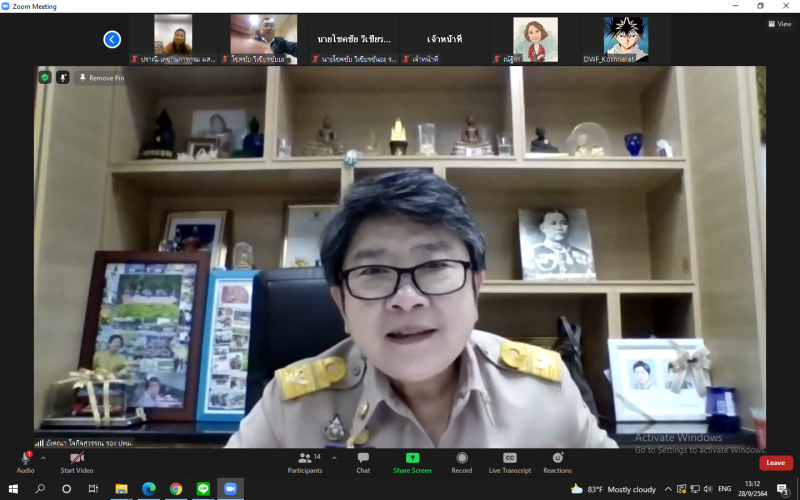Enable Live Transcript captions
Image resolution: width=800 pixels, height=500 pixels.
point(510,462)
